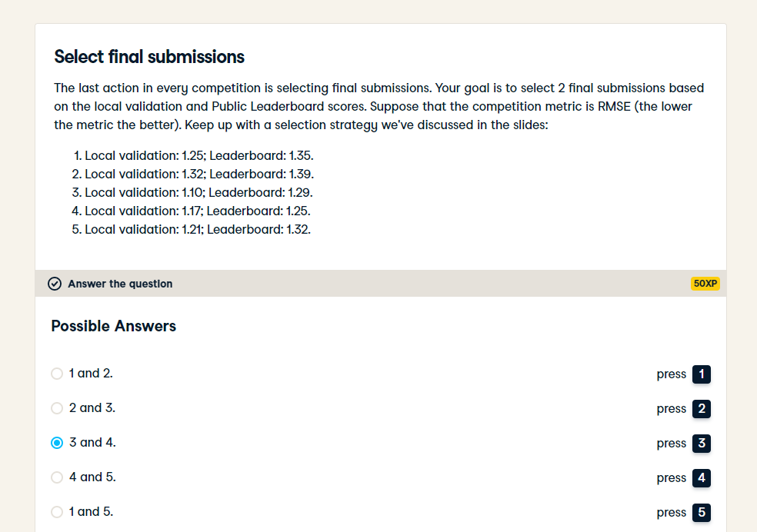Click the keyboard shortcut key 1 badge

coord(702,374)
